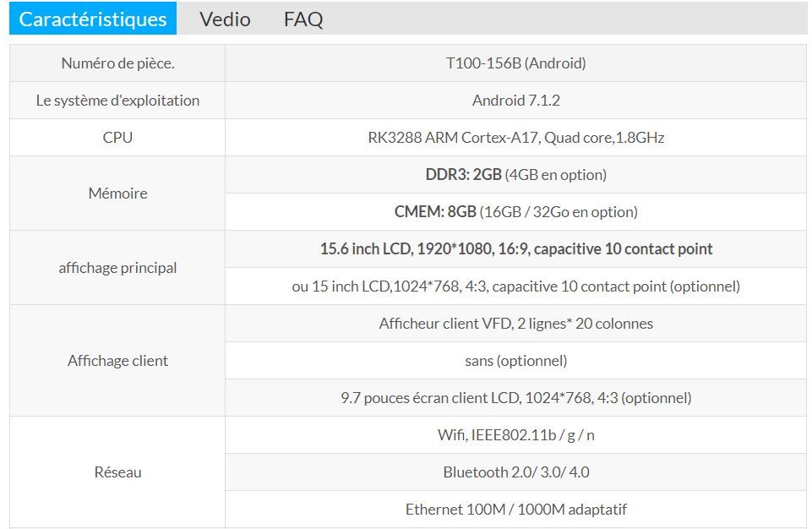Select the Afficheur client VFD row
Viewport: 812px width, 529px height.
click(515, 324)
